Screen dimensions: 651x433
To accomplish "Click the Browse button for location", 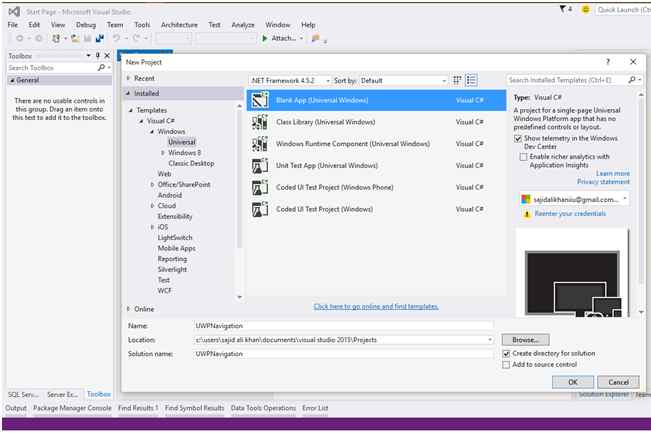I will click(525, 340).
